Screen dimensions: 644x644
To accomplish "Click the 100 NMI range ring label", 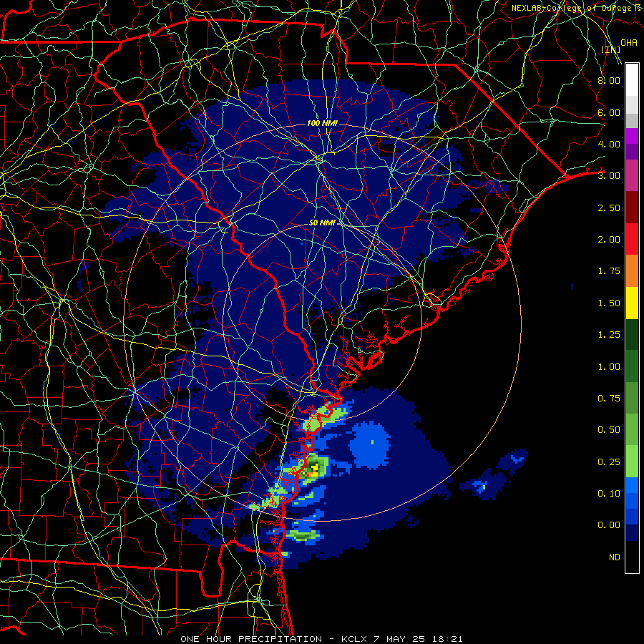I will tap(323, 123).
